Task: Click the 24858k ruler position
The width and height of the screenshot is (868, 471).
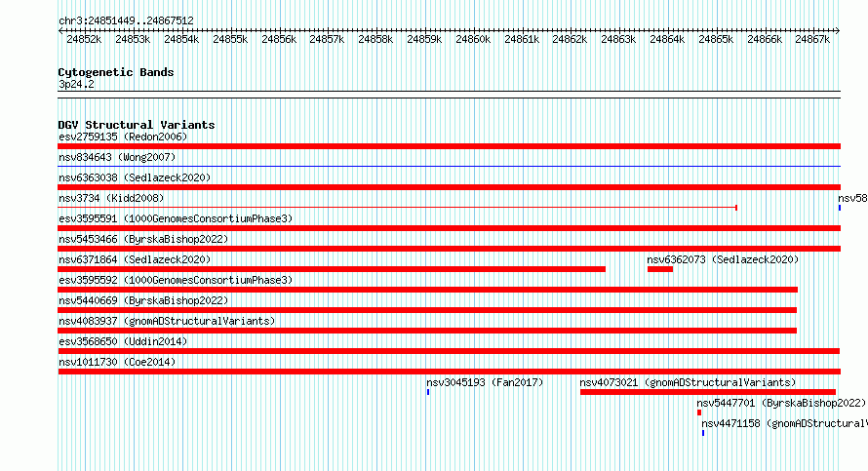Action: click(375, 39)
